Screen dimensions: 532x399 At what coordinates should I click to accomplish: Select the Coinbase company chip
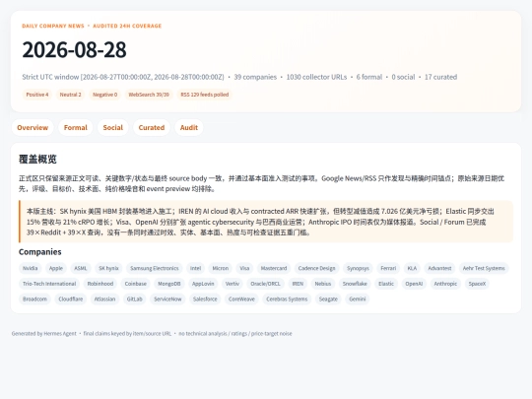(x=136, y=284)
